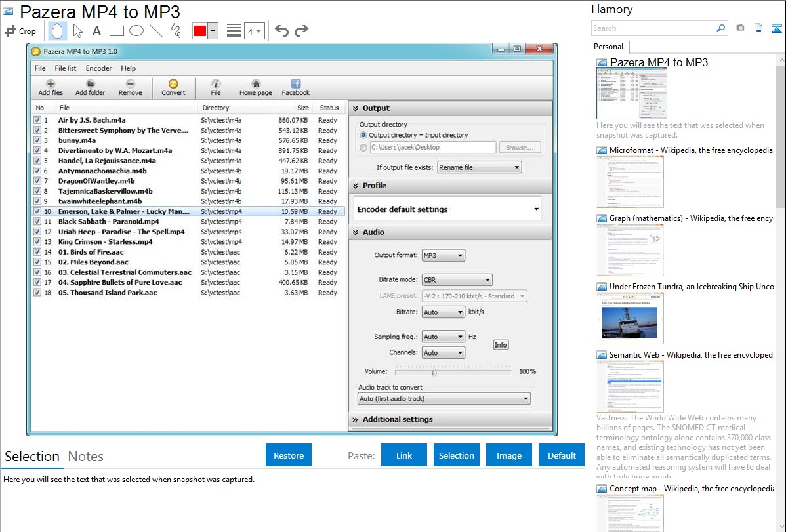Click the red annotation color swatch
The width and height of the screenshot is (786, 532).
200,31
